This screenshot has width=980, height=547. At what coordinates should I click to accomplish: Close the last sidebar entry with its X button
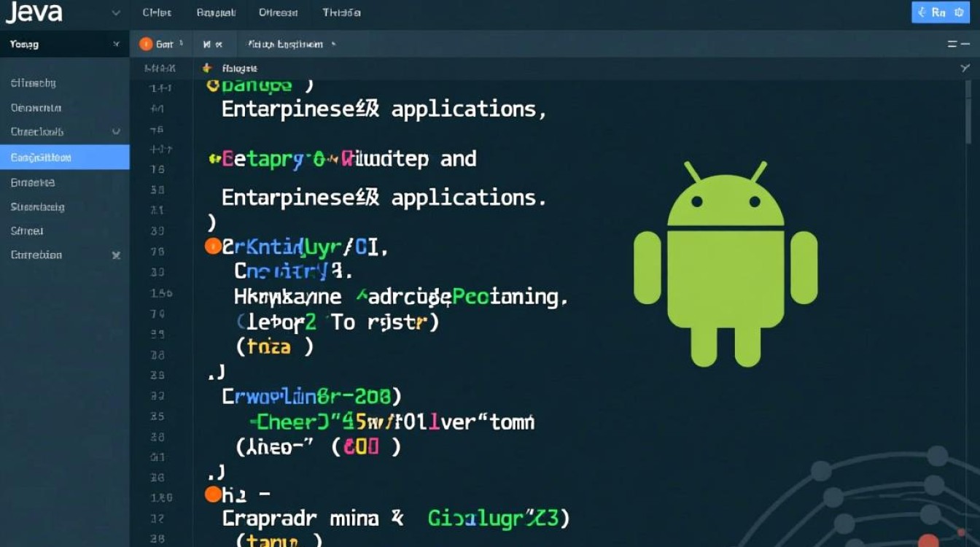pos(116,255)
